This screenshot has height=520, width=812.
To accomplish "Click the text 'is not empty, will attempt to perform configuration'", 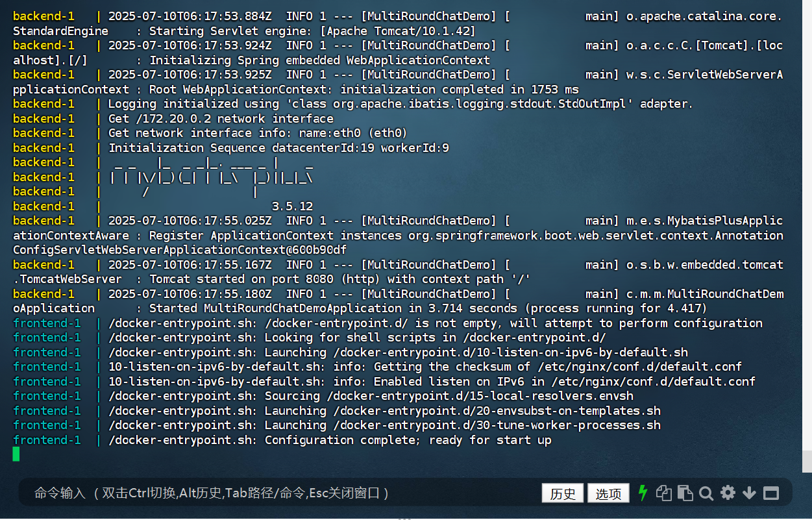I will [589, 323].
